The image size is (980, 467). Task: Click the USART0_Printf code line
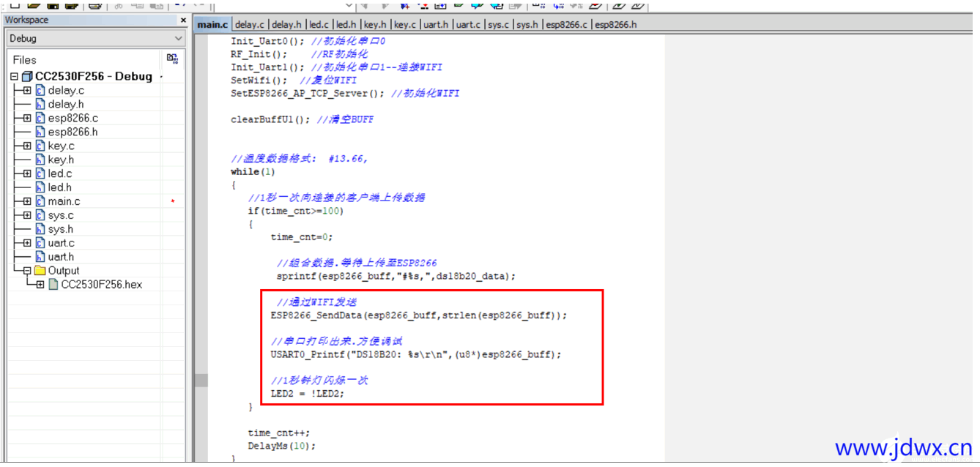pos(416,354)
